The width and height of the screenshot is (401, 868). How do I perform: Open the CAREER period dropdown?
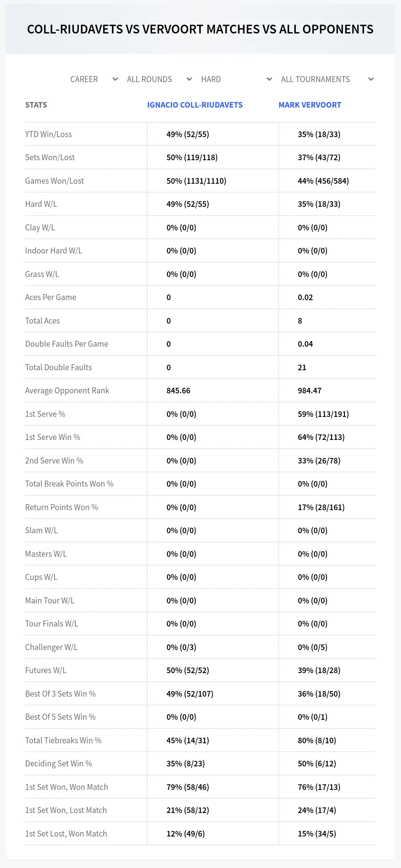tap(94, 79)
